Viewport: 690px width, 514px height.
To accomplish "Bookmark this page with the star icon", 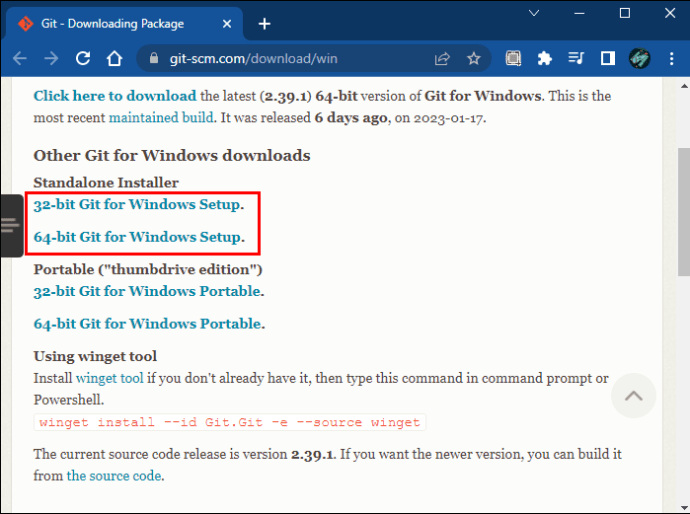I will coord(473,58).
